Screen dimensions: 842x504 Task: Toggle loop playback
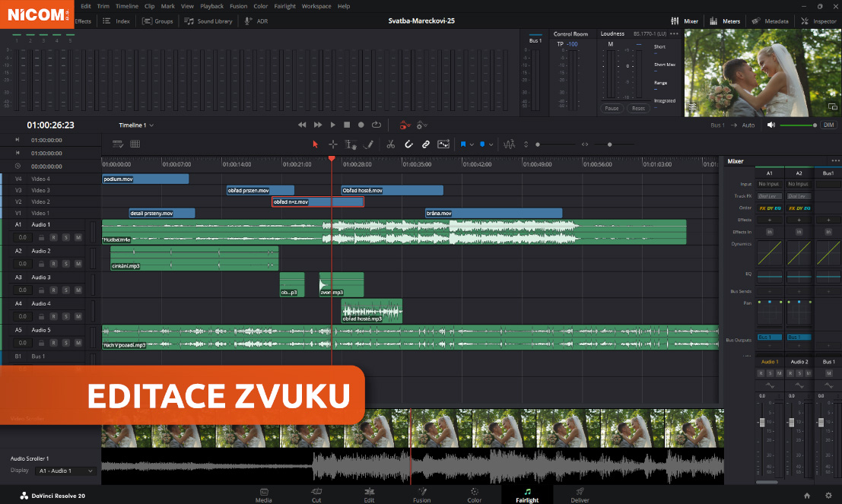pos(377,125)
